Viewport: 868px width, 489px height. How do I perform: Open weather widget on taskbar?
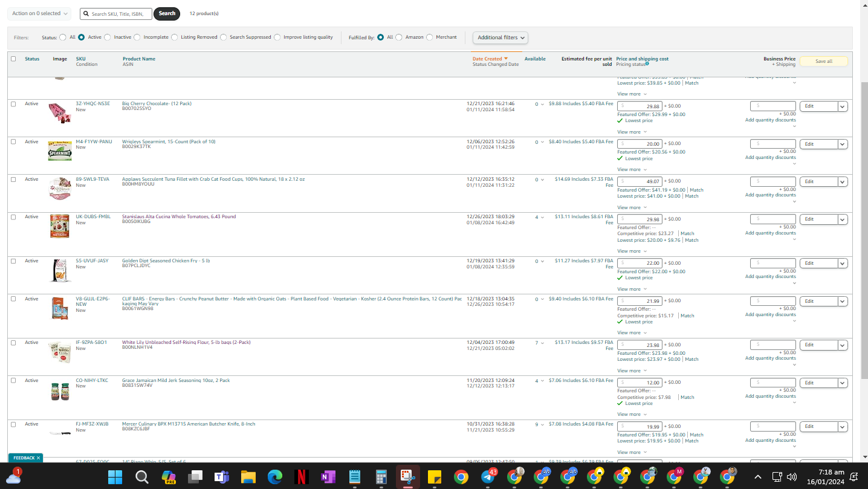(13, 477)
